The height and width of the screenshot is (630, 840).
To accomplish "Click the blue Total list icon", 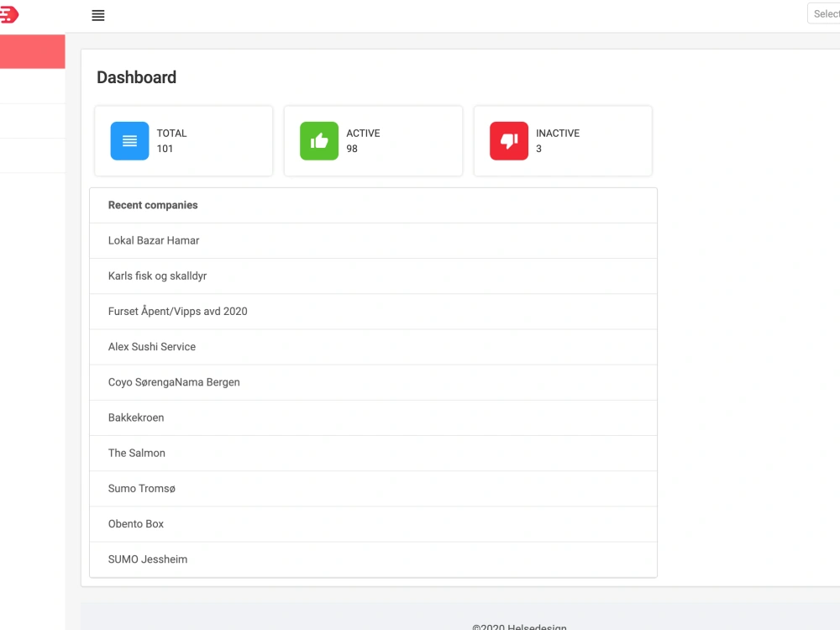I will pos(129,141).
